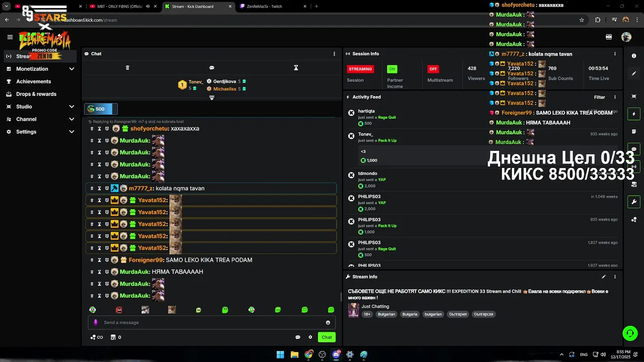The width and height of the screenshot is (644, 362).
Task: Click the profile avatar in top right
Action: click(x=626, y=37)
